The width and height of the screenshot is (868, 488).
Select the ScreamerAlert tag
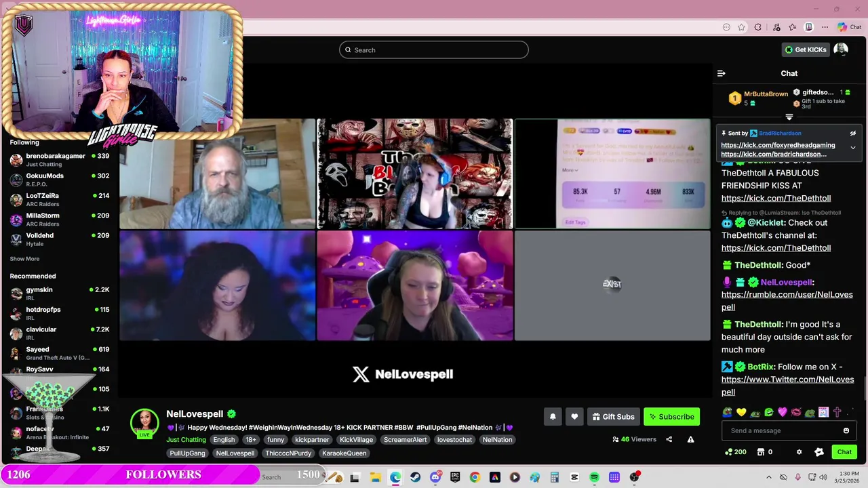tap(405, 440)
